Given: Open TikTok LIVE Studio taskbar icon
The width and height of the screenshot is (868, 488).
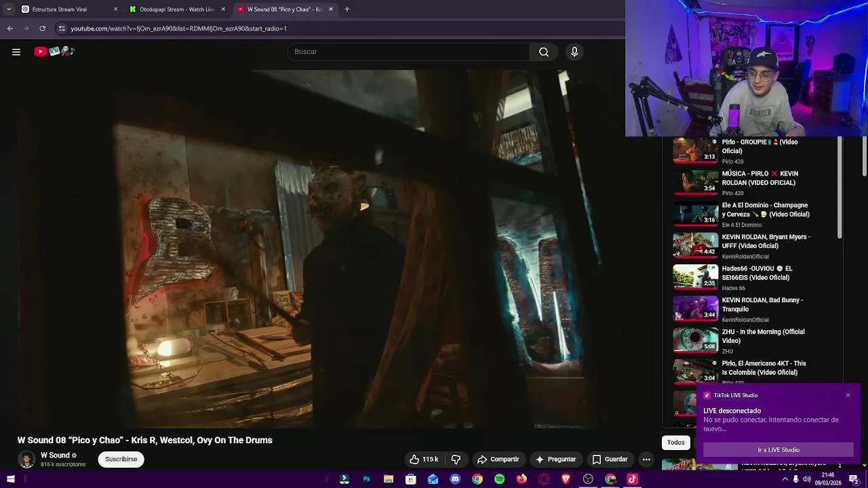Looking at the screenshot, I should coord(633,479).
